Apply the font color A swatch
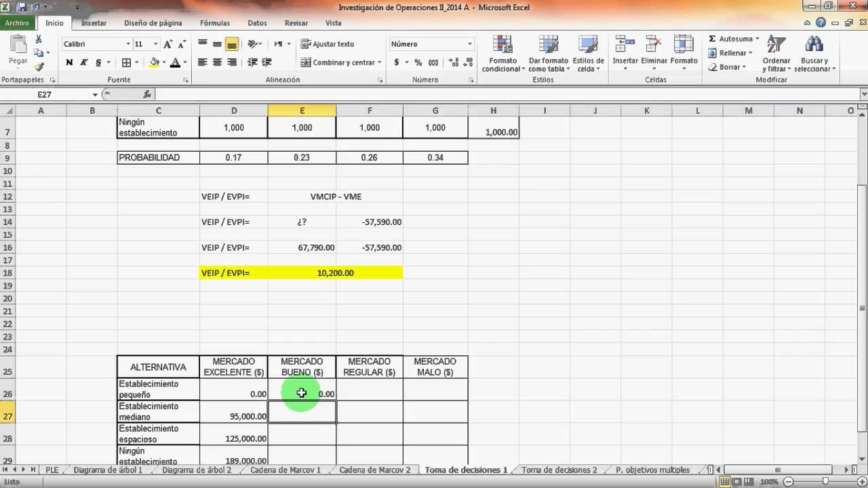Screen dimensions: 868x488 point(175,62)
